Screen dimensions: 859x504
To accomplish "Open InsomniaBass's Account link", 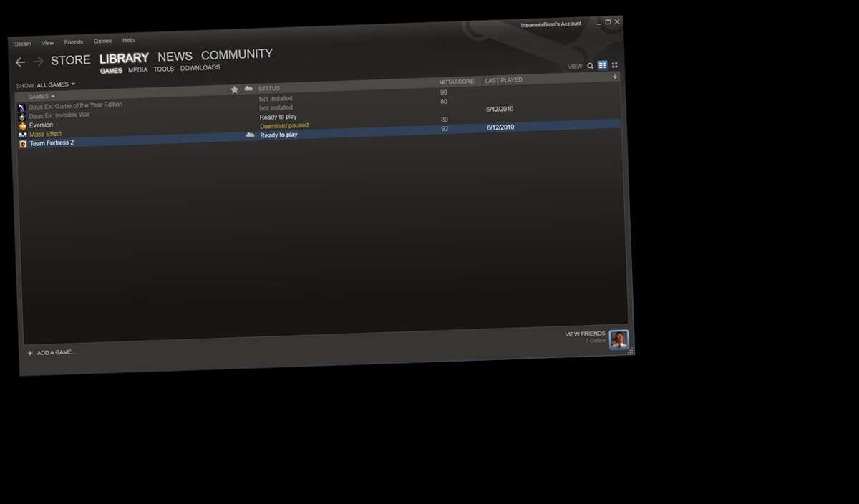I will 550,24.
